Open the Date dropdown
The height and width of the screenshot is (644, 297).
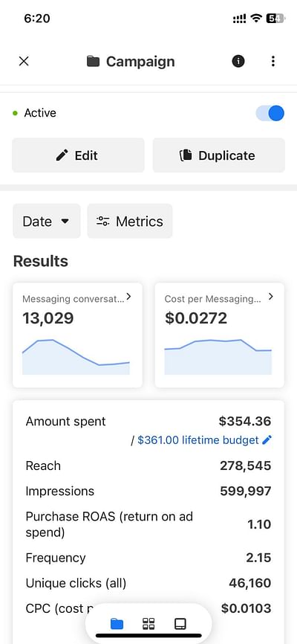click(x=46, y=222)
